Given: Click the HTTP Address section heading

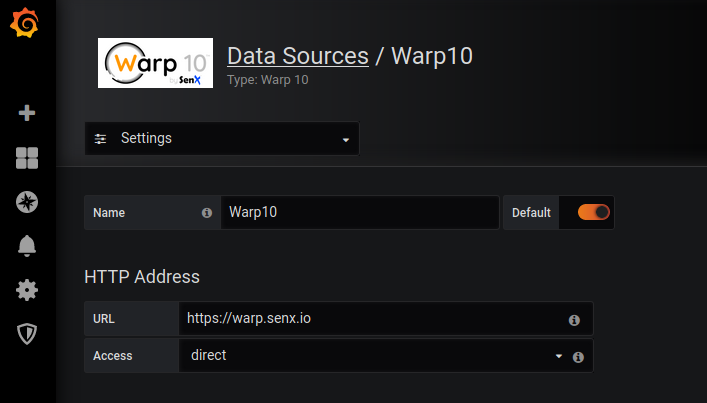Looking at the screenshot, I should click(x=142, y=277).
